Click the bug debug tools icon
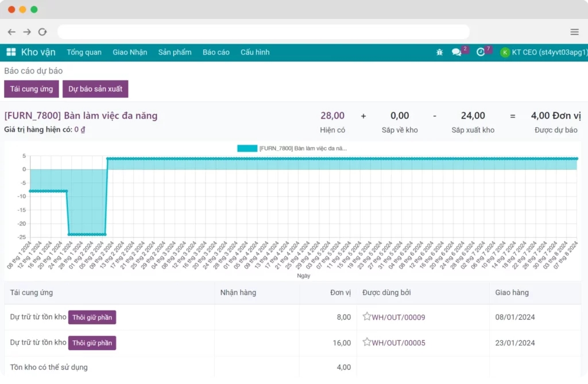This screenshot has width=588, height=384. 439,52
